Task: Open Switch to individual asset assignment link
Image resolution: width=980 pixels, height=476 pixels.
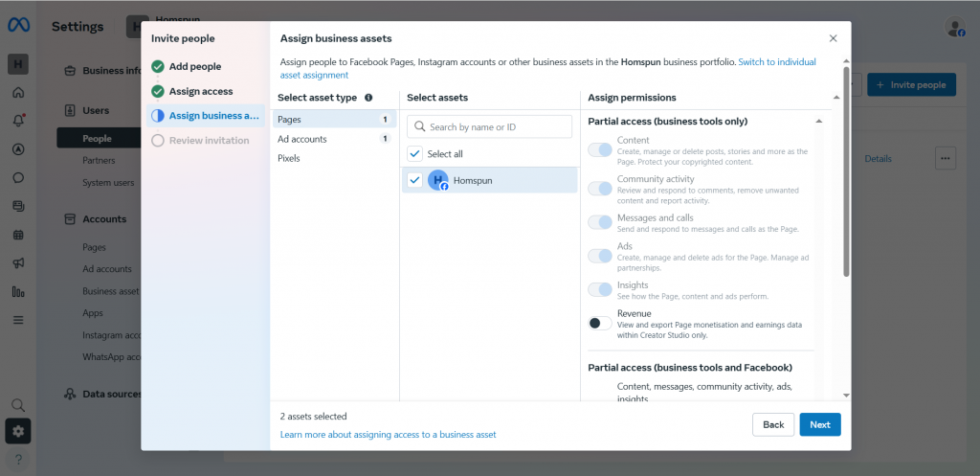Action: click(777, 62)
